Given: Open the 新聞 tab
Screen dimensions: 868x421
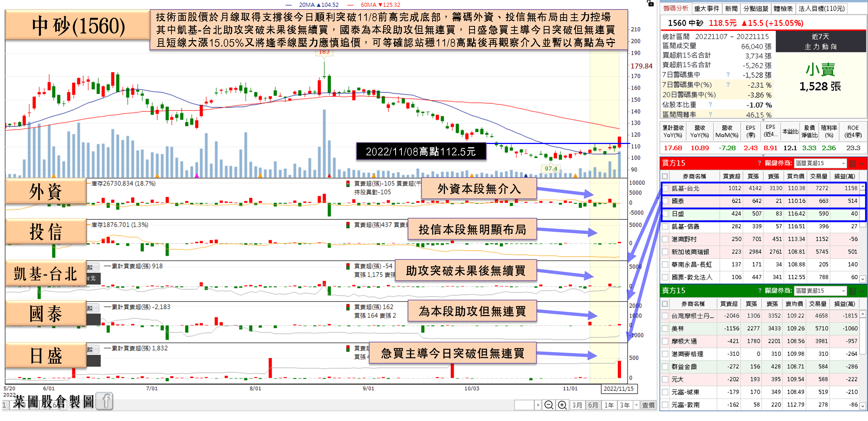Looking at the screenshot, I should click(x=731, y=8).
